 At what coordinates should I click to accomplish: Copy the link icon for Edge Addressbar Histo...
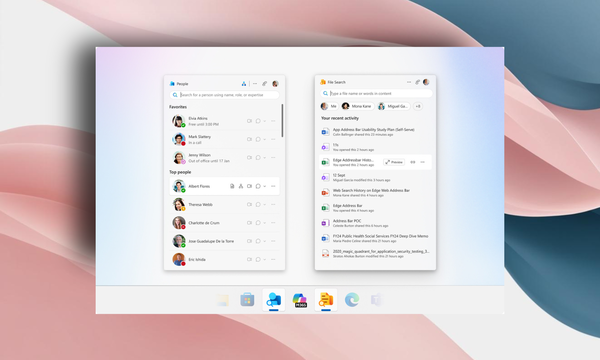click(x=413, y=162)
